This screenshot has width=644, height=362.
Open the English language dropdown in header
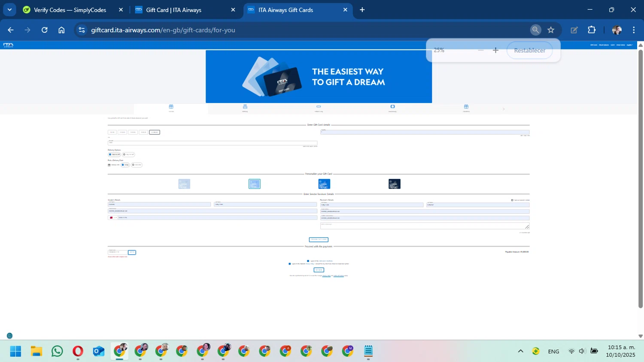(630, 45)
